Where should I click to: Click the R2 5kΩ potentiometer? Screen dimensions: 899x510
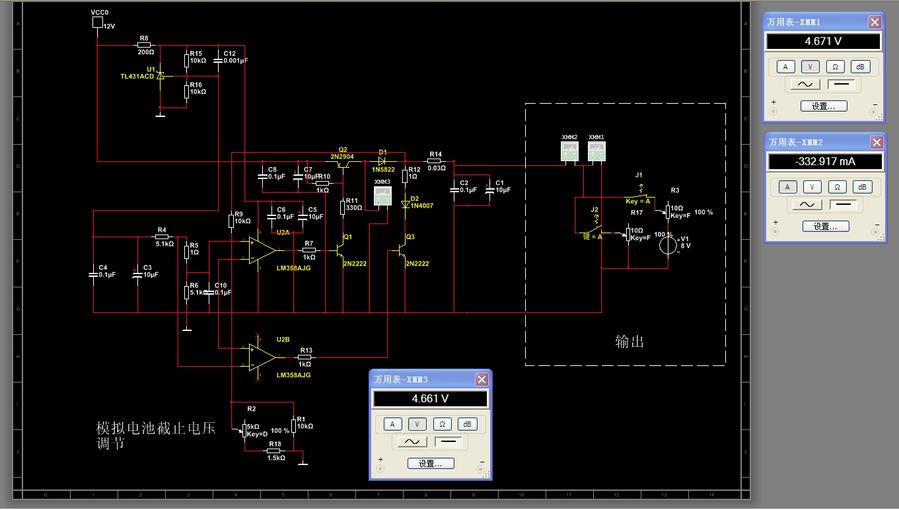coord(245,428)
